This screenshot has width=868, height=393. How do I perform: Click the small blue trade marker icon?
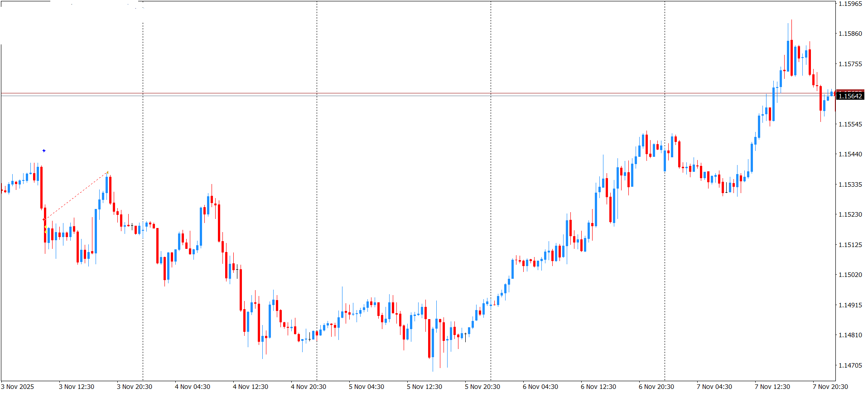(44, 150)
